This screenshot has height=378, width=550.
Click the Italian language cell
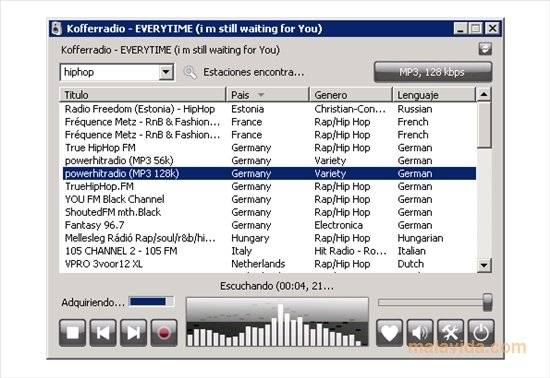point(411,251)
